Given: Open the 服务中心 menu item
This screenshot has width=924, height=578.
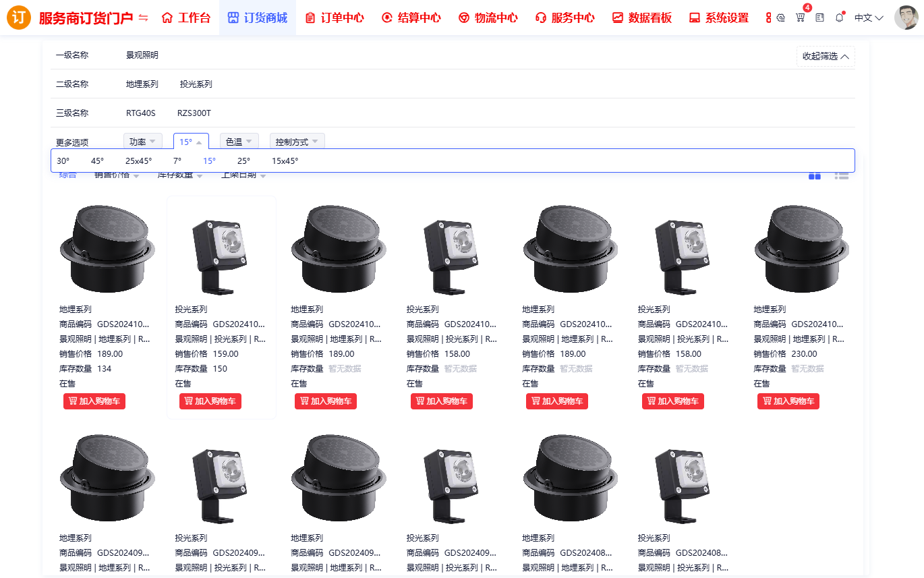Looking at the screenshot, I should 565,18.
